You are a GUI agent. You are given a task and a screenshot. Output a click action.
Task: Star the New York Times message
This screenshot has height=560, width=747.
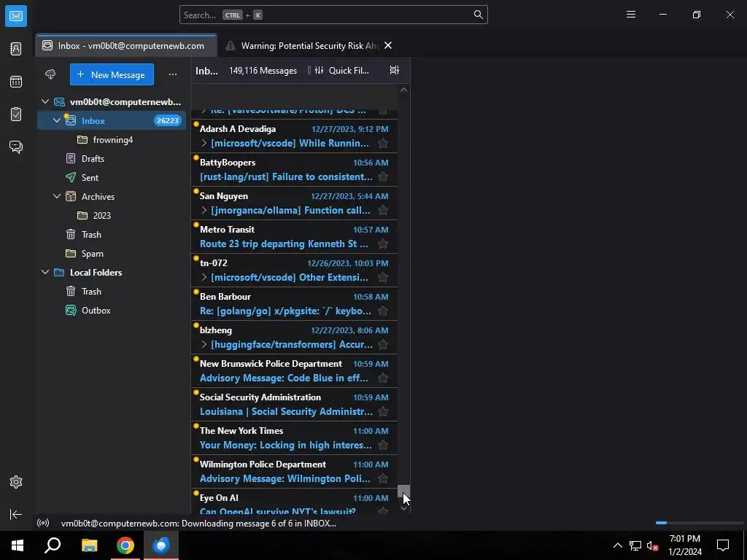click(382, 446)
